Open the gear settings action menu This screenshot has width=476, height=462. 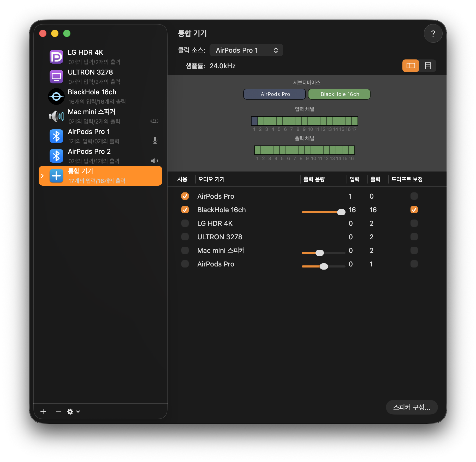(x=73, y=411)
